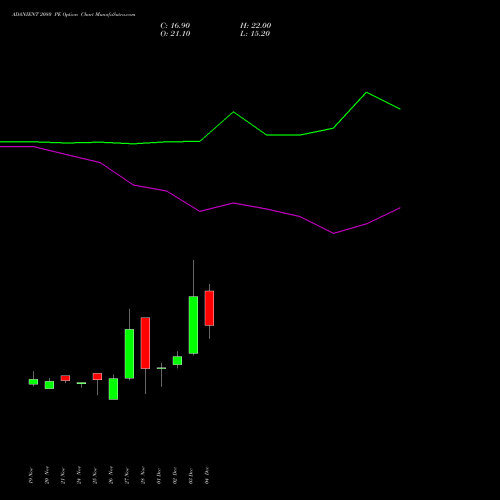Click the open value O: 21.10
Viewport: 500px width, 500px height.
point(175,34)
